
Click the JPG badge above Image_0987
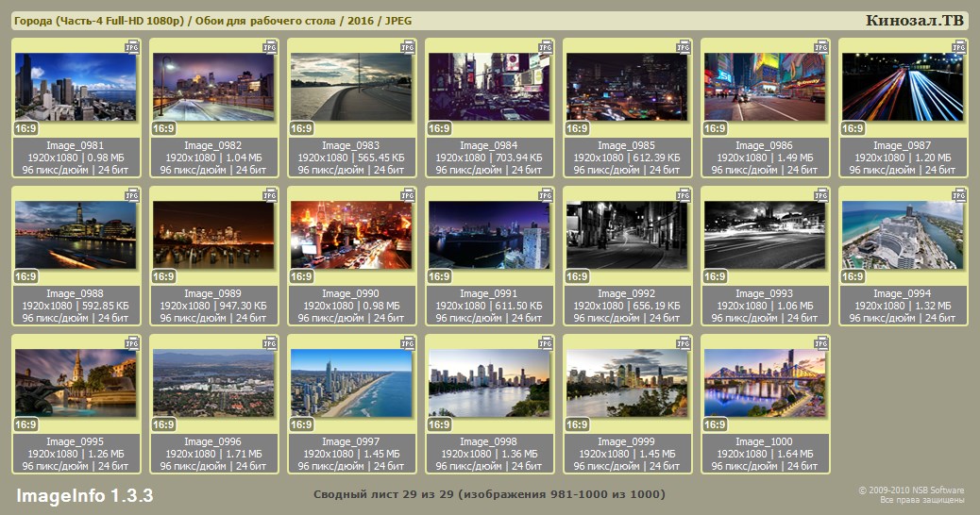tap(959, 46)
